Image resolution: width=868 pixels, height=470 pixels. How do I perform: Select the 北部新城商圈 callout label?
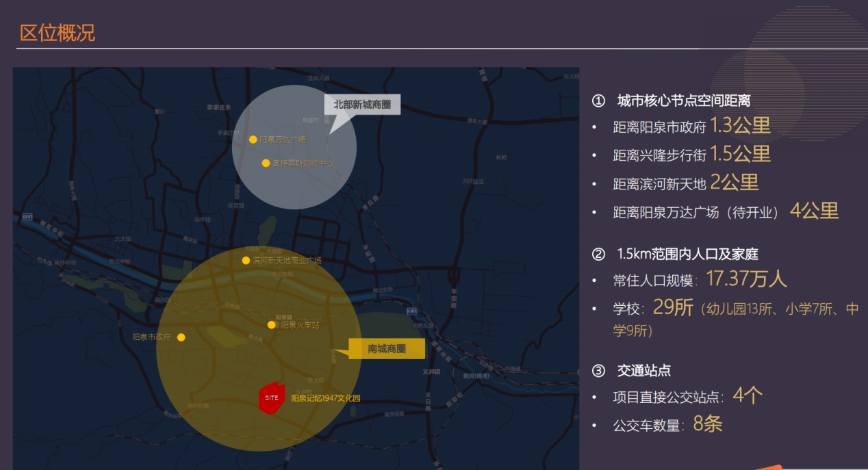pos(362,105)
